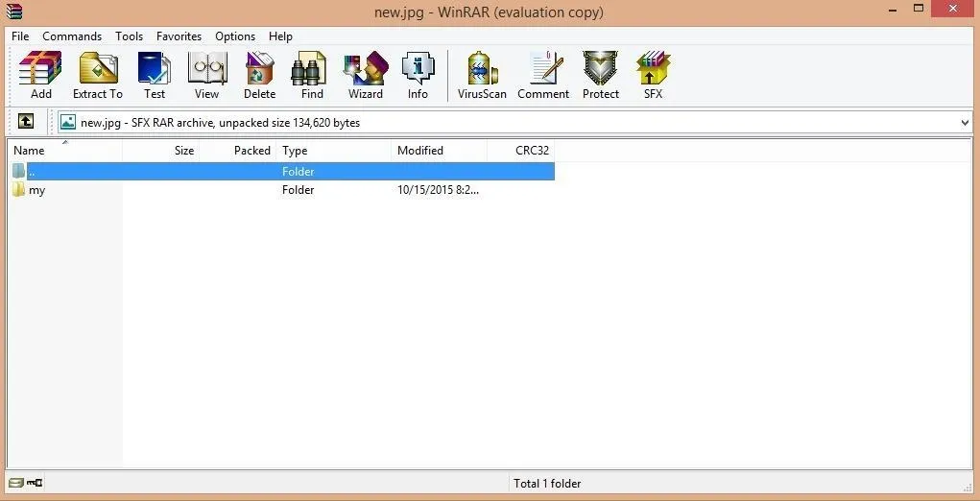Open the View file tool

[207, 75]
